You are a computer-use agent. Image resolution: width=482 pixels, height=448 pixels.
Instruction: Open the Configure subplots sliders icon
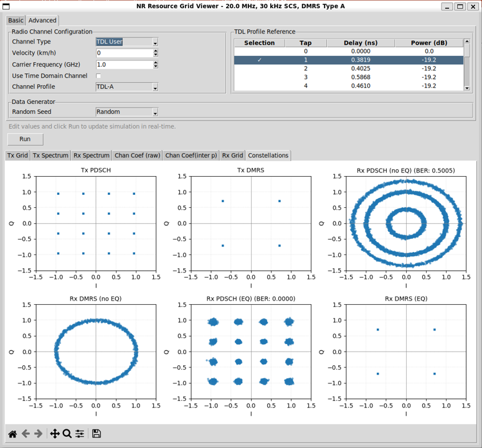point(80,434)
